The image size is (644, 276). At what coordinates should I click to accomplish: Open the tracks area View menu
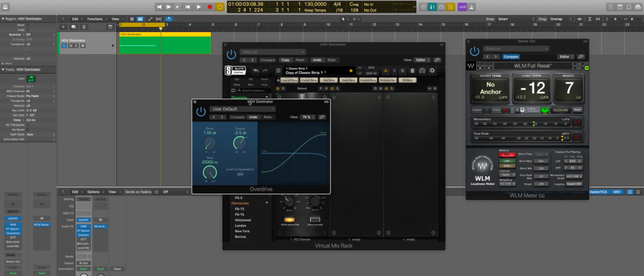116,19
